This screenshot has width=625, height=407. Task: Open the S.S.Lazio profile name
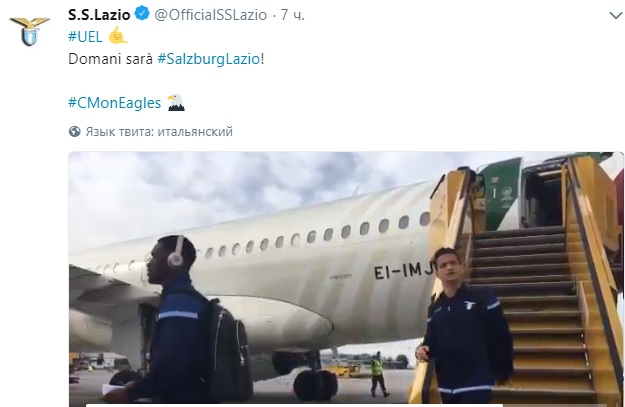click(x=99, y=15)
